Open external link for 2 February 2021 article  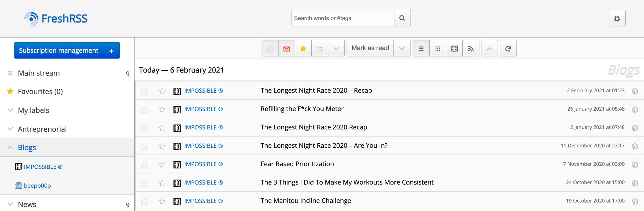[x=635, y=91]
